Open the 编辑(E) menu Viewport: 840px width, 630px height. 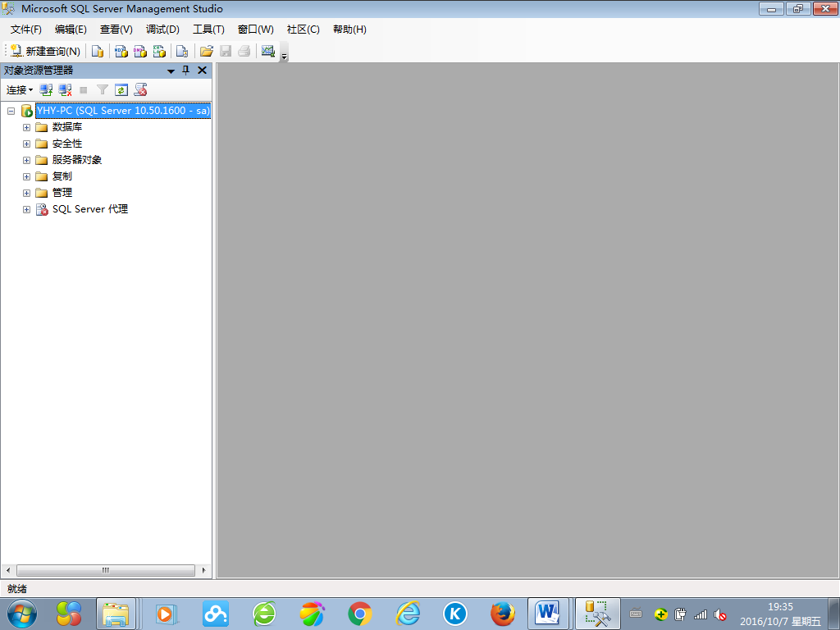[71, 30]
